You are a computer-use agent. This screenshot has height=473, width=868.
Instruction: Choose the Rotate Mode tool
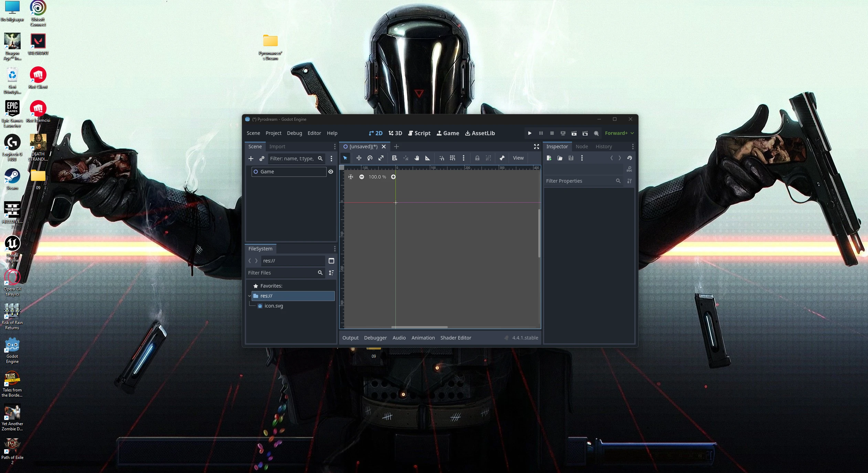pyautogui.click(x=370, y=158)
